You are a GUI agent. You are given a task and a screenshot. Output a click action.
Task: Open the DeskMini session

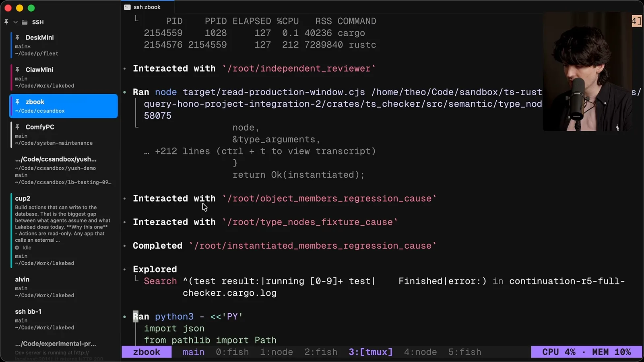64,45
